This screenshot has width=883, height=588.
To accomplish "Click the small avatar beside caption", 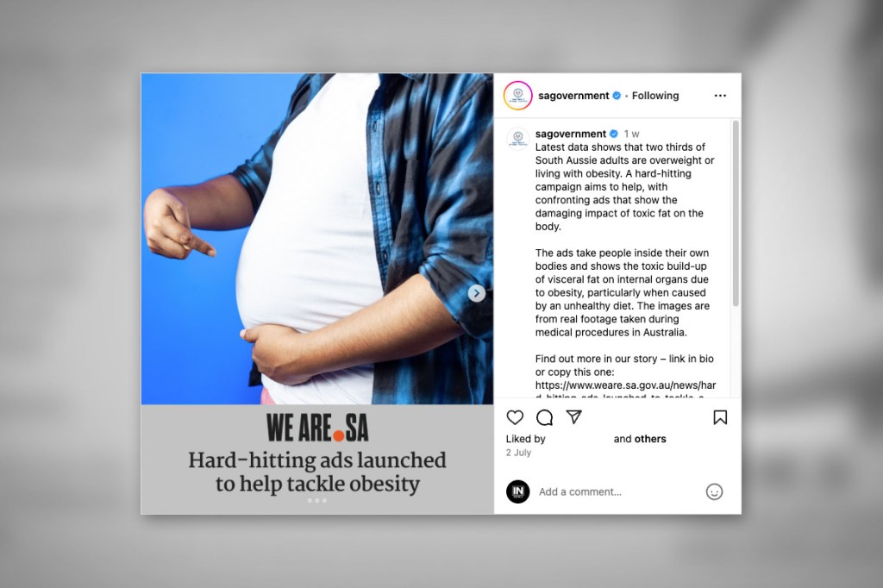I will click(517, 139).
